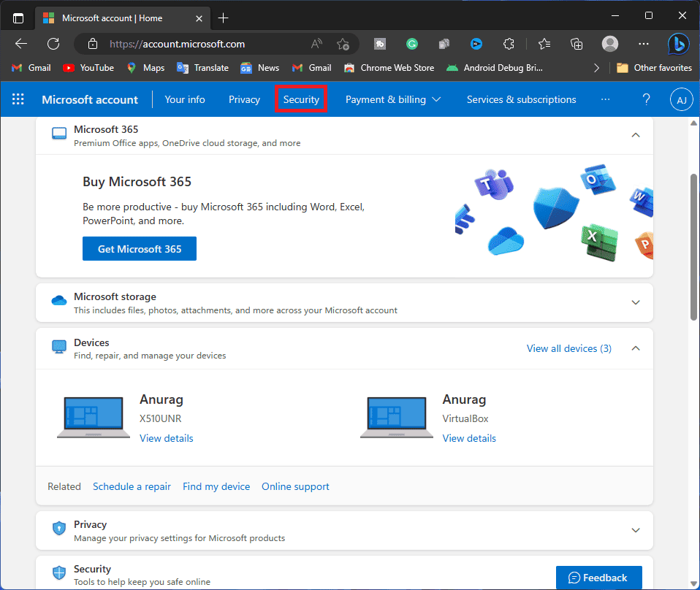
Task: Expand the Microsoft storage section
Action: [x=636, y=302]
